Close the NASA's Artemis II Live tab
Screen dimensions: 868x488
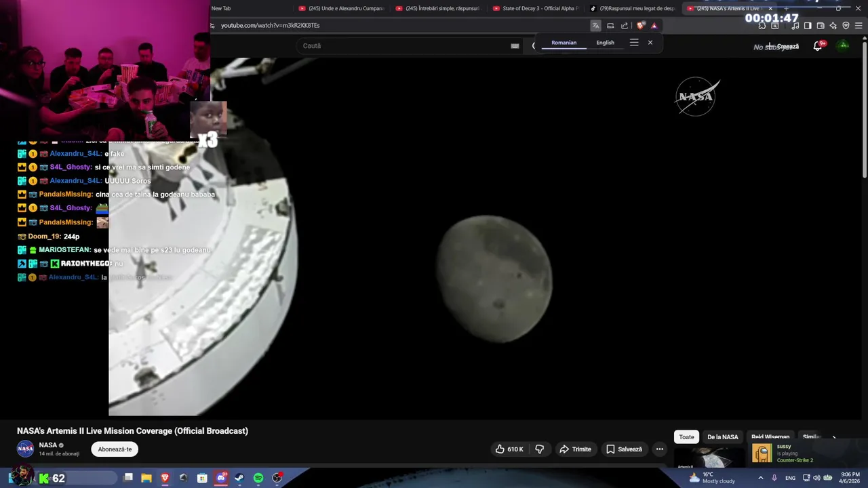(770, 8)
